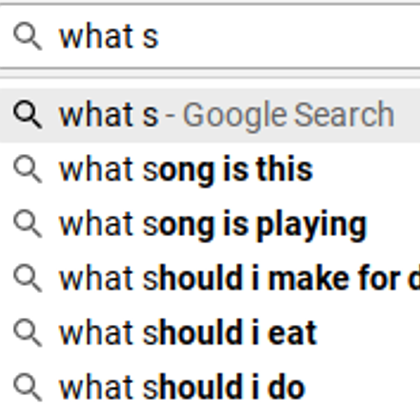Click the bold word 'eat' in suggestions
Viewport: 420px width, 420px height.
click(x=292, y=334)
